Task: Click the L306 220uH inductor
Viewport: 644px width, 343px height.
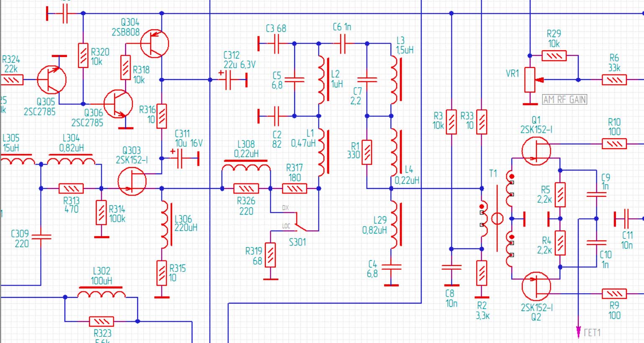Action: [165, 224]
